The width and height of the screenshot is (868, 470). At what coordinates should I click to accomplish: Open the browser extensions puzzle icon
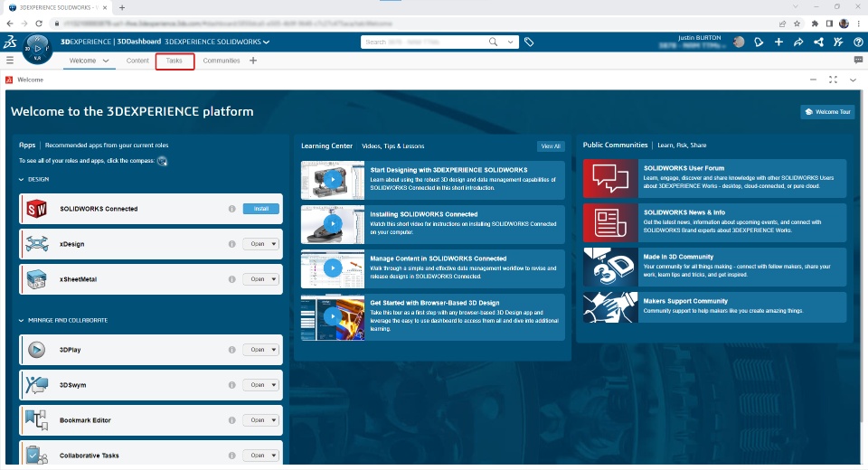[815, 23]
